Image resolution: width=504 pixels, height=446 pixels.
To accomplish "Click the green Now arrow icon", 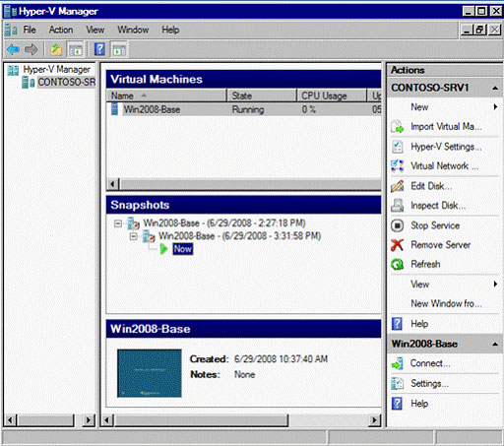I will (163, 249).
